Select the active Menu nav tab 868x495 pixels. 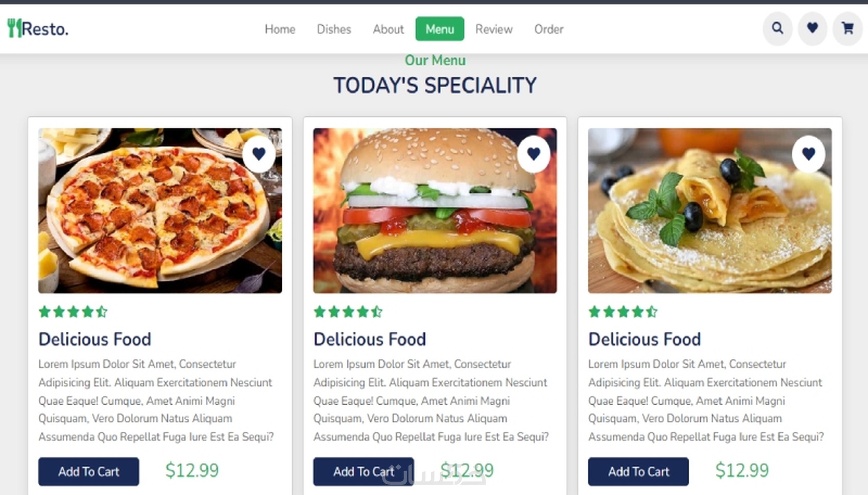[x=440, y=29]
